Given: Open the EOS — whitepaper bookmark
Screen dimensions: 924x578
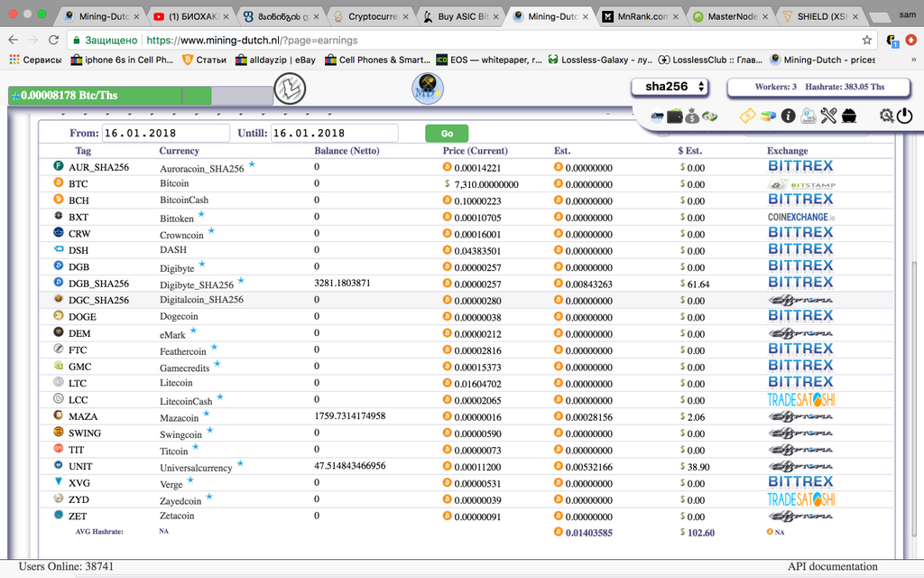Looking at the screenshot, I should tap(488, 60).
